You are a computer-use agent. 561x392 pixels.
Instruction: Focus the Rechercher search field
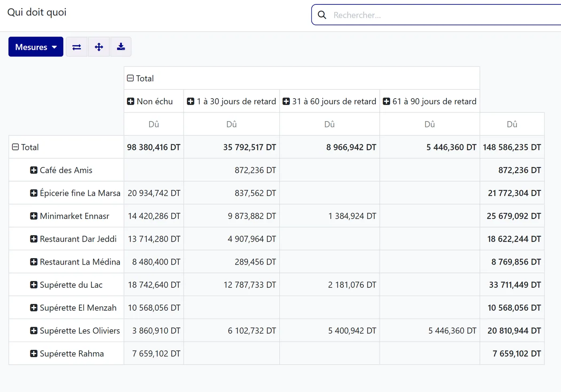[445, 15]
